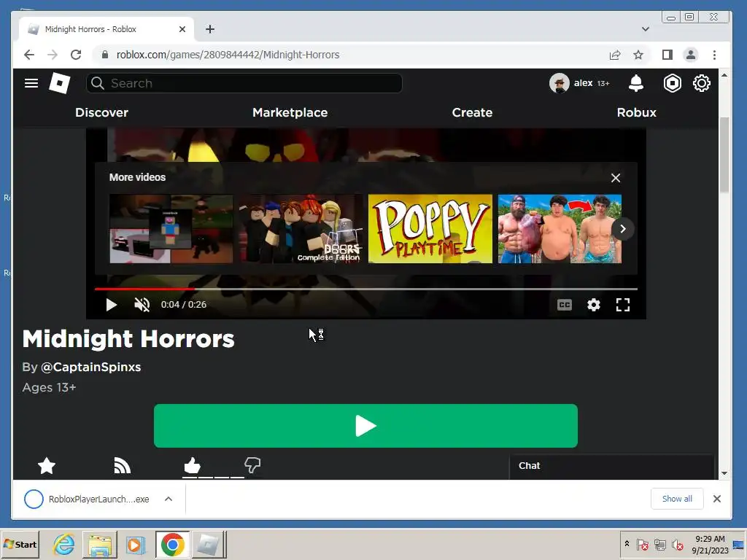747x560 pixels.
Task: Like the game with thumbs up
Action: pyautogui.click(x=193, y=465)
